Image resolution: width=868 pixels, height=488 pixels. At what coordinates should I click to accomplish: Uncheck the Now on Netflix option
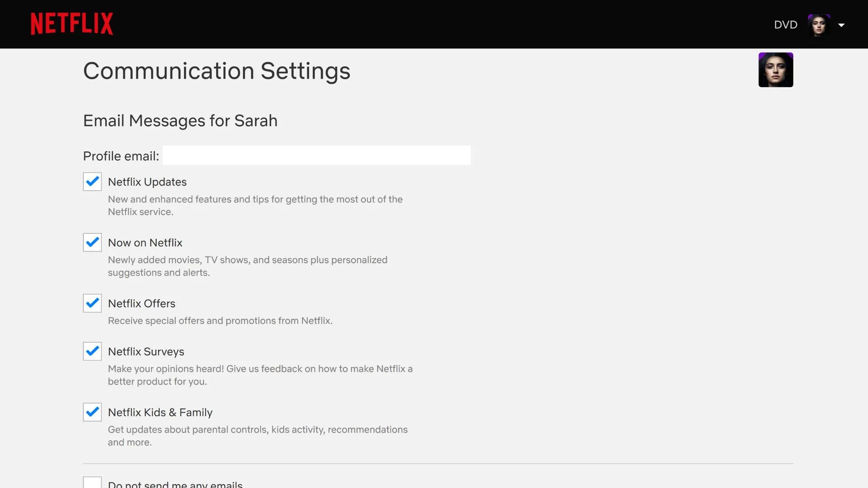pos(92,243)
